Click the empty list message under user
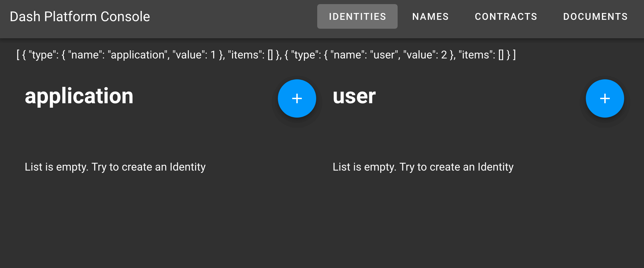 423,167
